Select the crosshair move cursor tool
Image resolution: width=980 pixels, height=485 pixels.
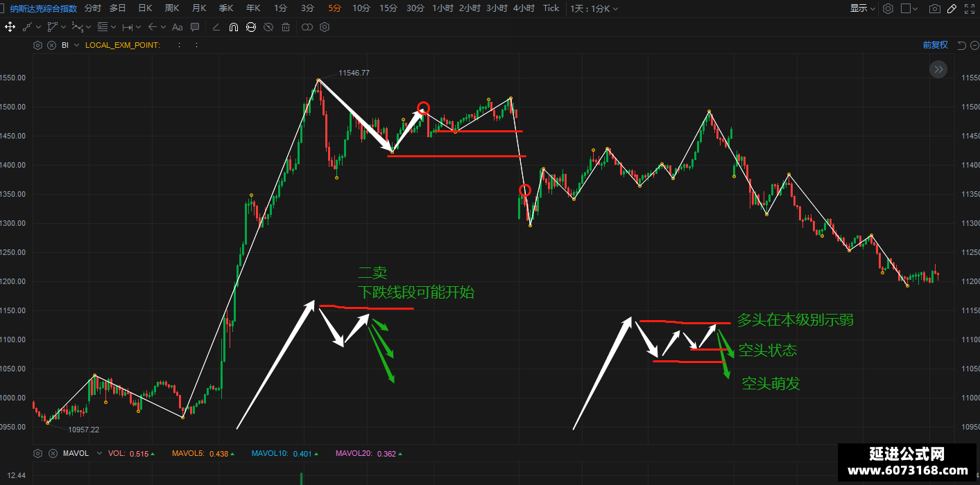coord(10,27)
